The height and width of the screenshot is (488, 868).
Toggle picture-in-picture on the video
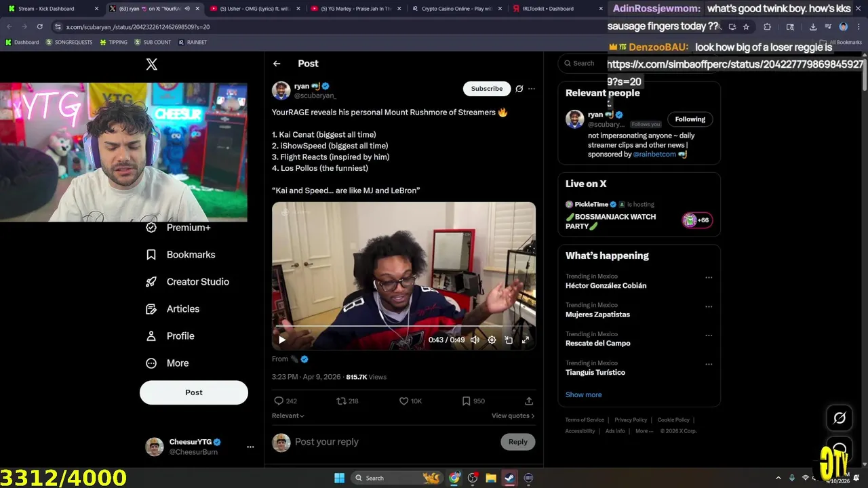click(509, 340)
